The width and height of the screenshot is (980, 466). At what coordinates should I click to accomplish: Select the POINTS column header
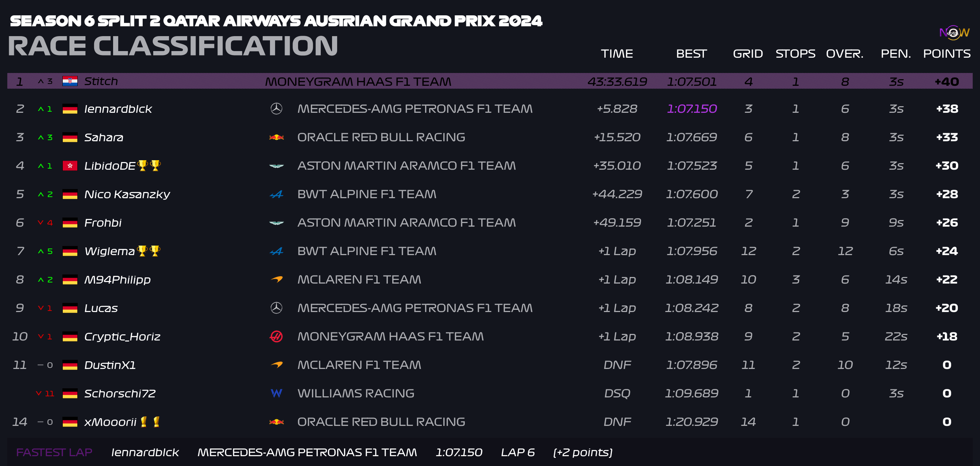(x=946, y=54)
